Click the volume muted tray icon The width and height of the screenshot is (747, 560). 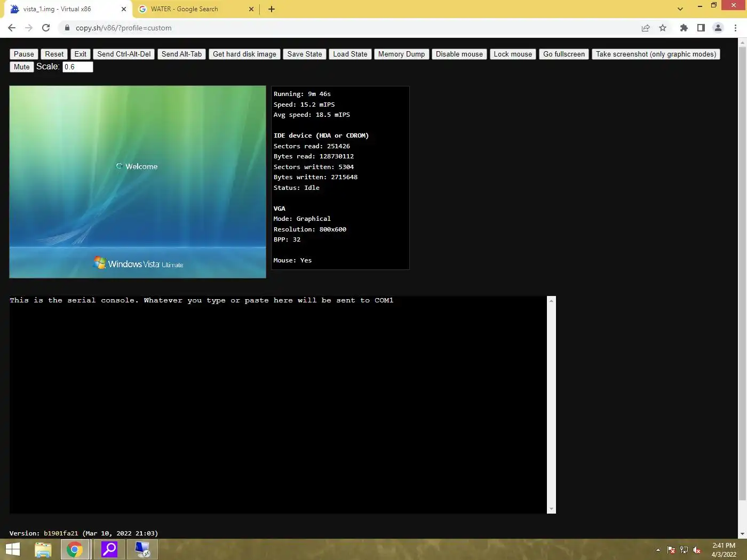click(x=697, y=550)
